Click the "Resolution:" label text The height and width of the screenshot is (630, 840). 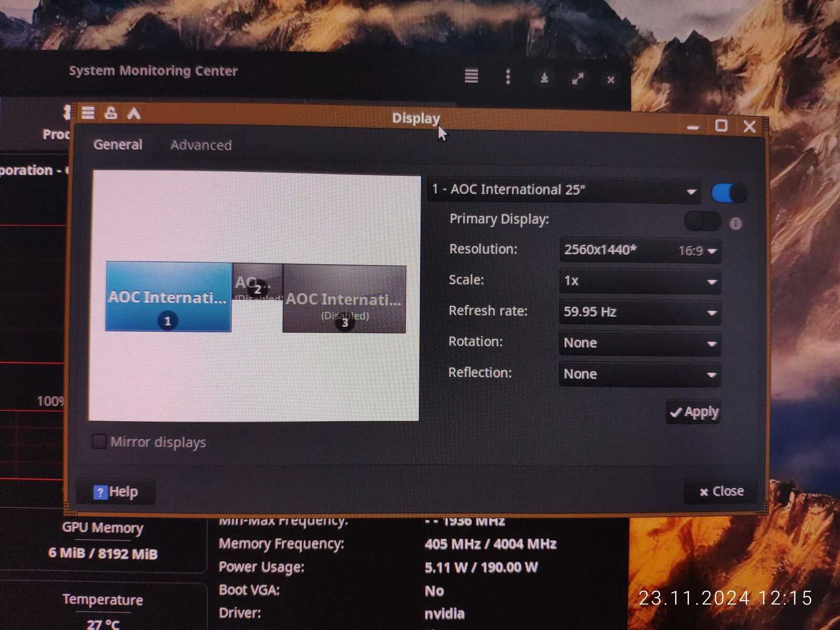pos(483,249)
